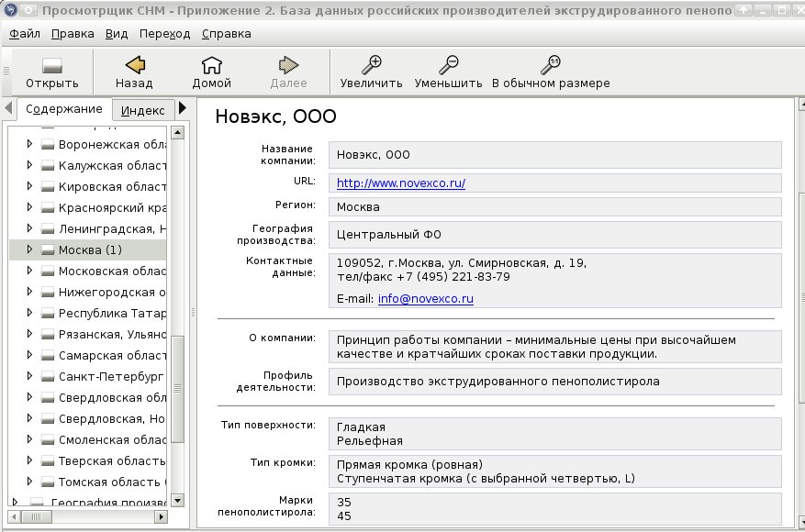Expand the Рязанская, Ульяновская tree node
The width and height of the screenshot is (805, 532).
point(29,334)
